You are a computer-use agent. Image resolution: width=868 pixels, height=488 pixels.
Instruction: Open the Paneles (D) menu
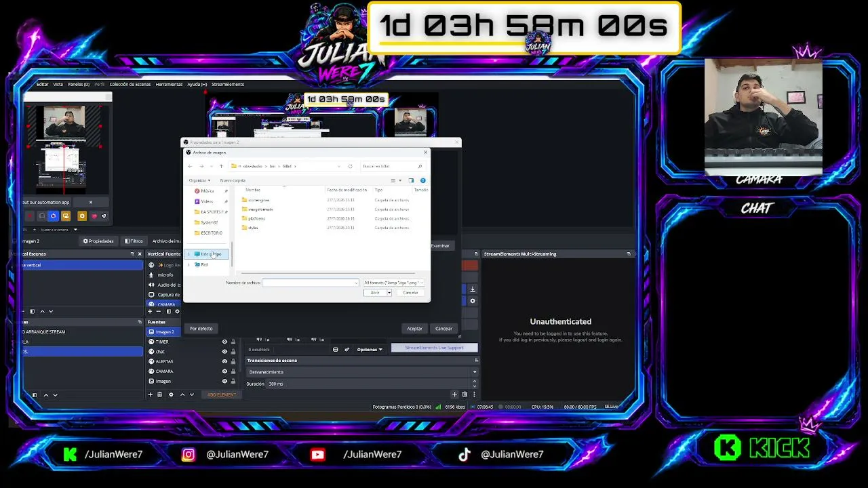click(x=79, y=84)
